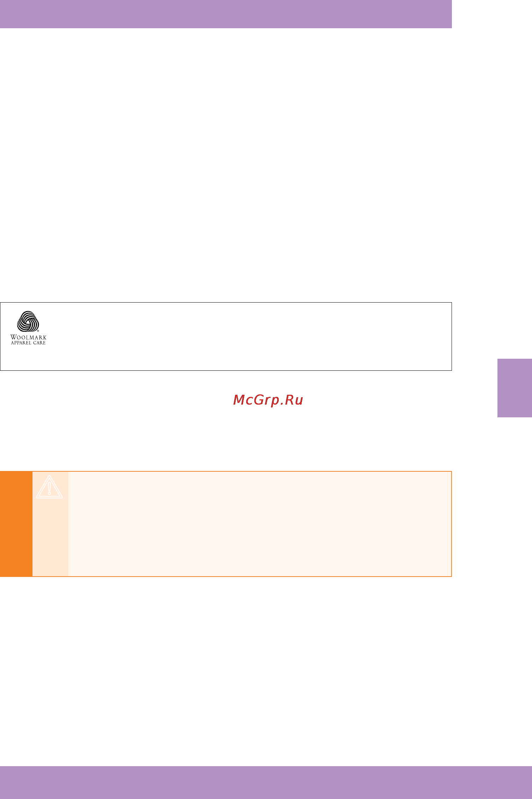
Task: Click the white warning triangle icon
Action: 49,487
